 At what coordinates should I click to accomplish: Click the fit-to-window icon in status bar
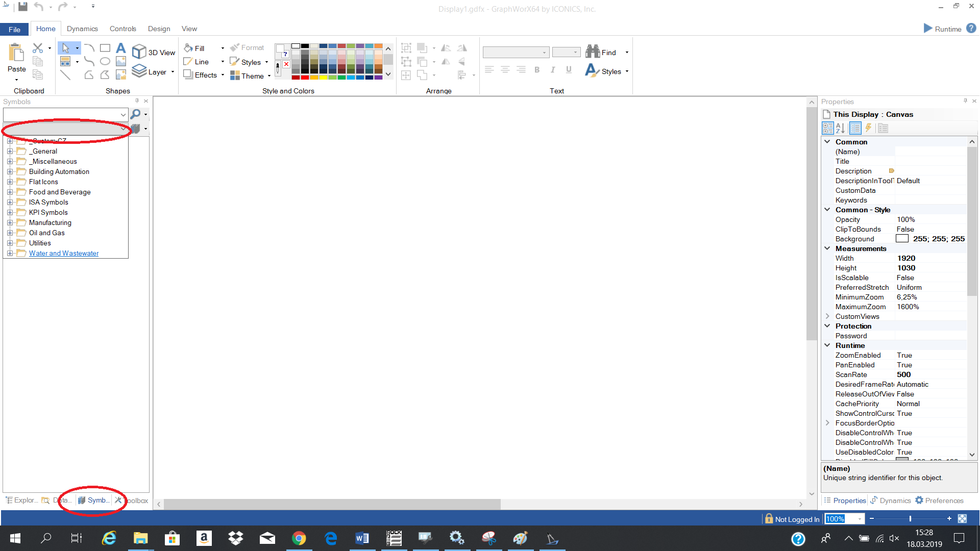point(962,519)
